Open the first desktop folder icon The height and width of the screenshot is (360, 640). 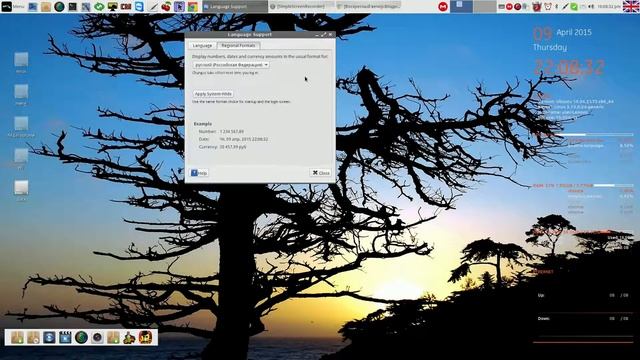21,60
